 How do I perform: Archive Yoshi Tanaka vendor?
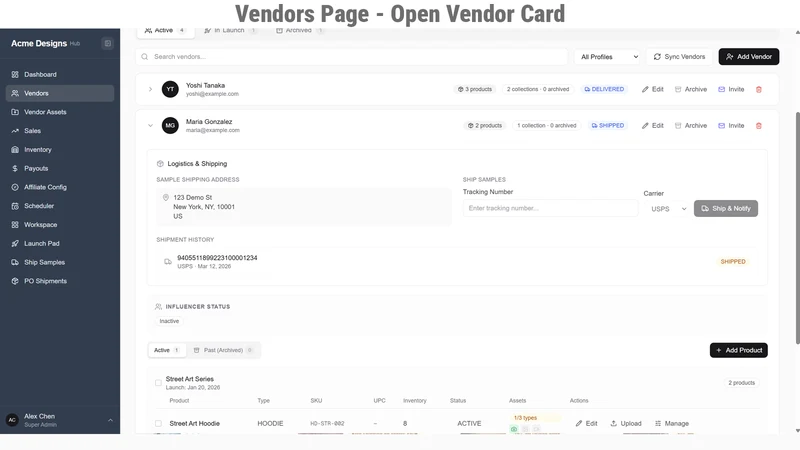click(691, 89)
